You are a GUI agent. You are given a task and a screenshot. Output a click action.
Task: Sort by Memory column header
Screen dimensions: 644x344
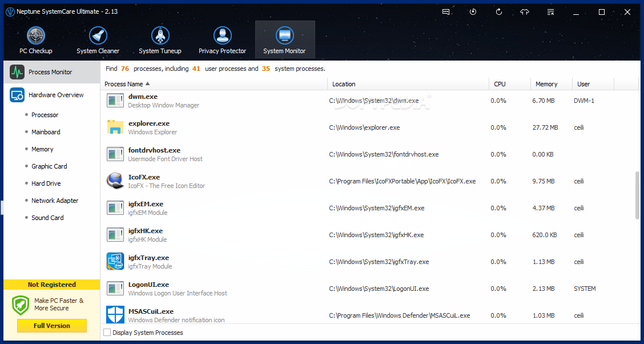(x=551, y=84)
